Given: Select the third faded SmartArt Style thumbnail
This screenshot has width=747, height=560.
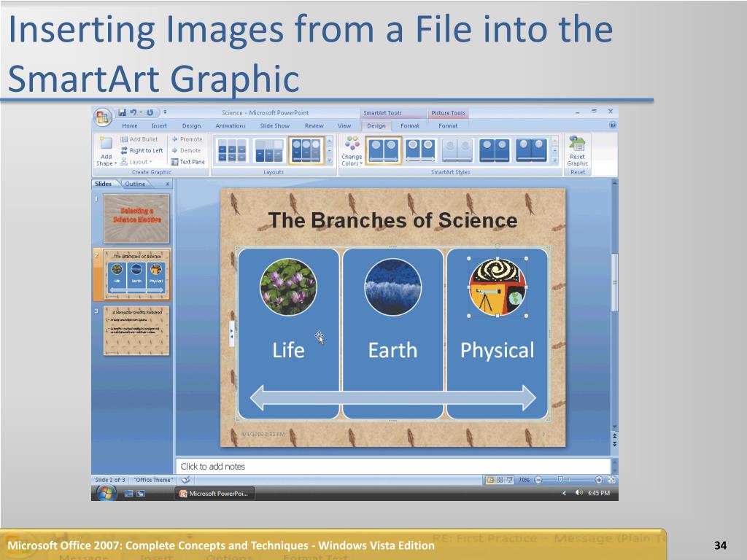Looking at the screenshot, I should (x=457, y=150).
